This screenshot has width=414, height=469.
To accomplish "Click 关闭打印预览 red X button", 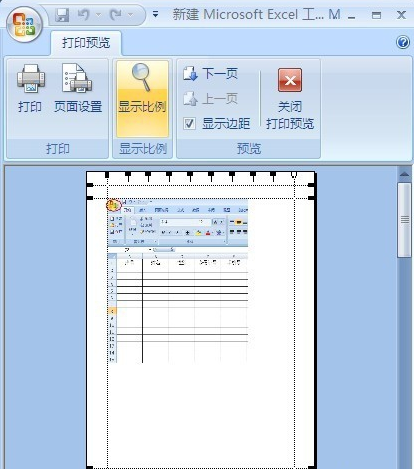I will [290, 99].
